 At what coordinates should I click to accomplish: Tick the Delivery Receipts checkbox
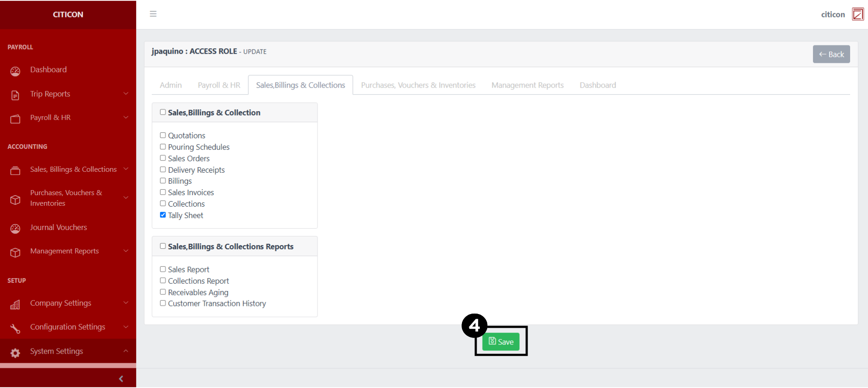click(163, 169)
